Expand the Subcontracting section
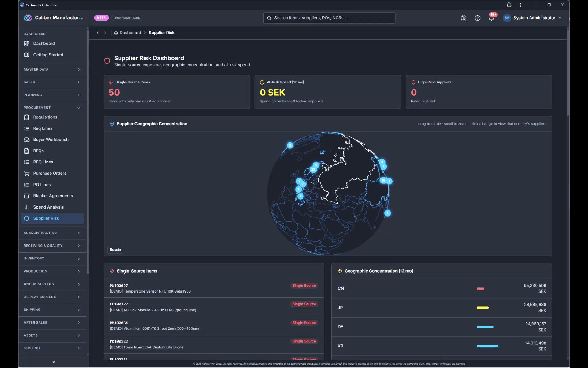This screenshot has height=368, width=588. pos(52,233)
